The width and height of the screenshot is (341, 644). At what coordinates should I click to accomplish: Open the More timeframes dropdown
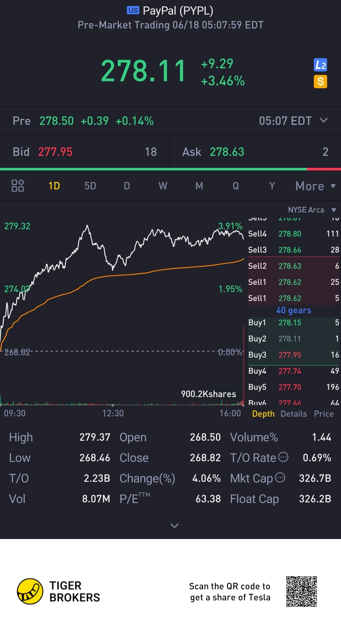(x=315, y=186)
